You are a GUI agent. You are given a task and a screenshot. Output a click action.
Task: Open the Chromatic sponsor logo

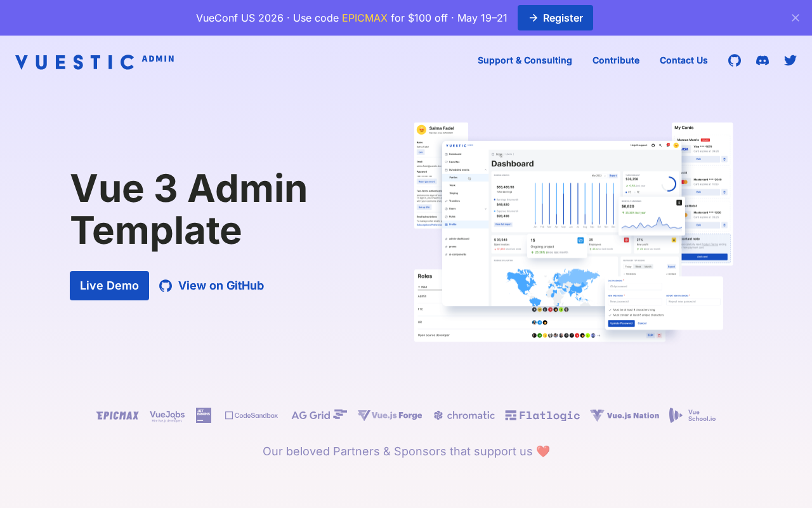pos(464,415)
